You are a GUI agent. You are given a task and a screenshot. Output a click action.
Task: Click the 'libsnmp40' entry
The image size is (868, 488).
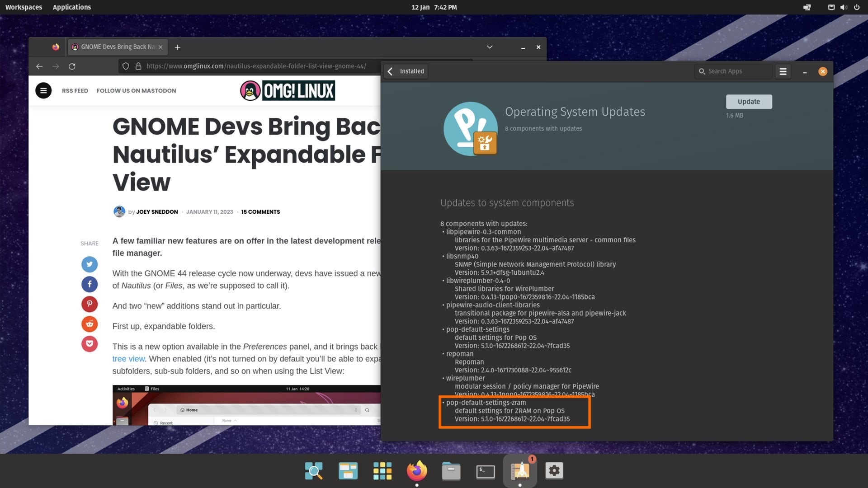(x=462, y=256)
